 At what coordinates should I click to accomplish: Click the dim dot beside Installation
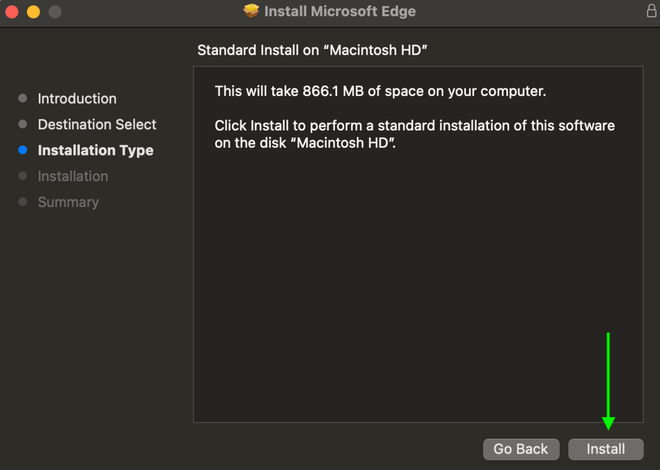pos(23,177)
